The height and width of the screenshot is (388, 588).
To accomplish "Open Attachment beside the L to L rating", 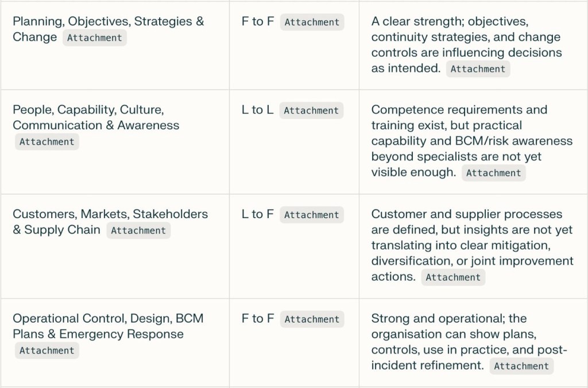I will (x=311, y=111).
